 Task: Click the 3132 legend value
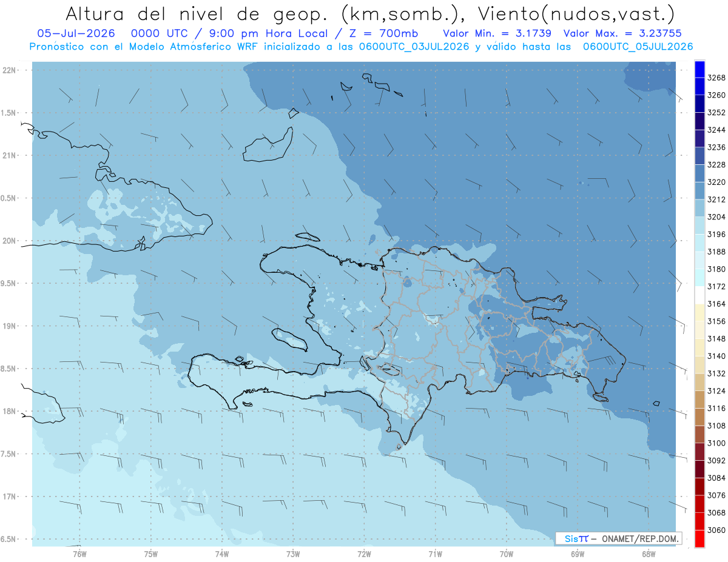[716, 373]
